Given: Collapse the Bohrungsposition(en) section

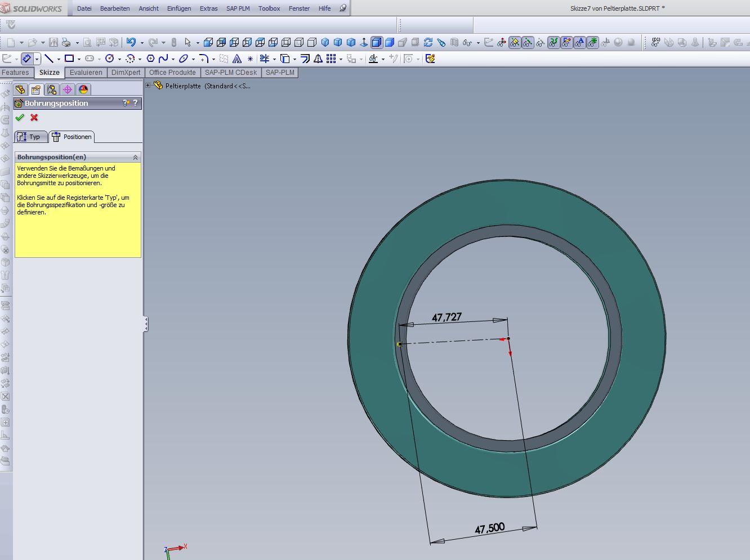Looking at the screenshot, I should coord(135,157).
